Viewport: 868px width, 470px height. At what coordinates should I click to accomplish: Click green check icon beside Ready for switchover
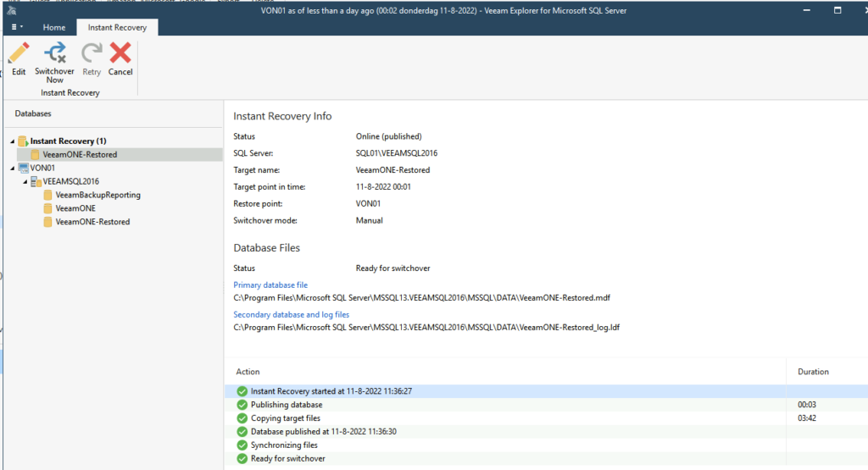242,458
